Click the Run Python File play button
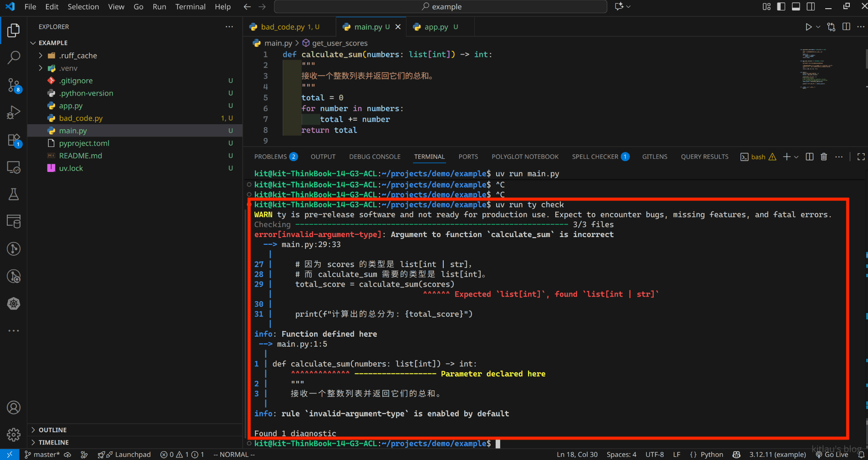 coord(808,27)
